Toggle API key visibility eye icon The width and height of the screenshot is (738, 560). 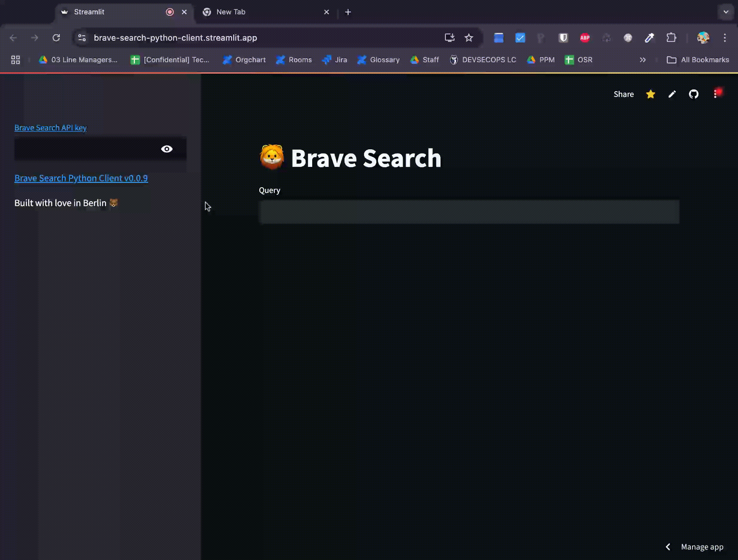[x=167, y=149]
